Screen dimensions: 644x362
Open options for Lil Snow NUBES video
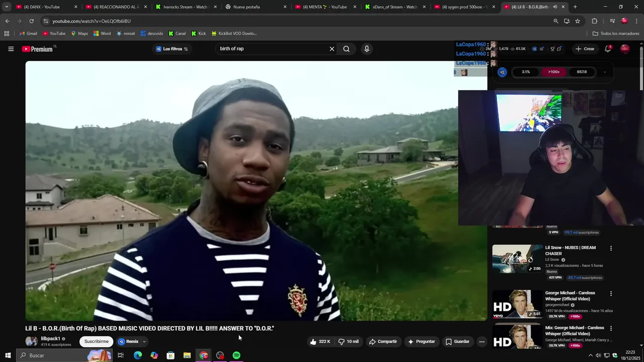tap(611, 248)
